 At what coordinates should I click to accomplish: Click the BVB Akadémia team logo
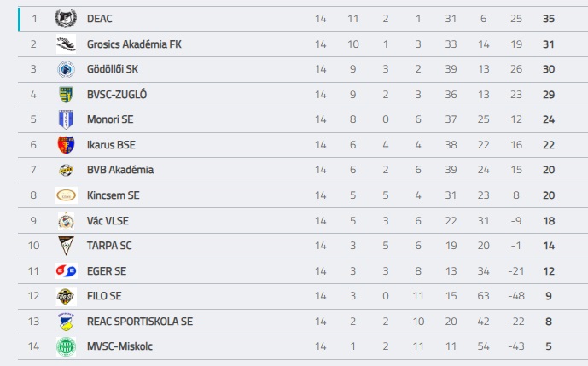(x=66, y=170)
